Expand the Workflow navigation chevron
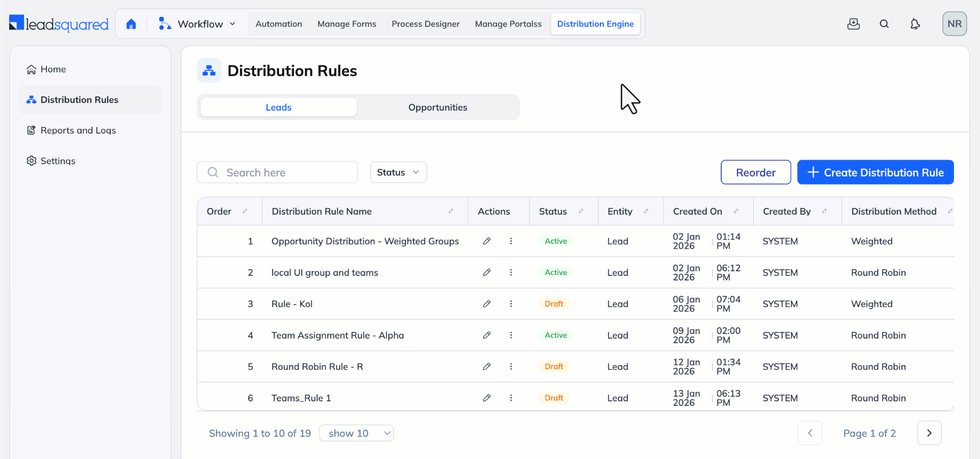980x459 pixels. (x=233, y=23)
